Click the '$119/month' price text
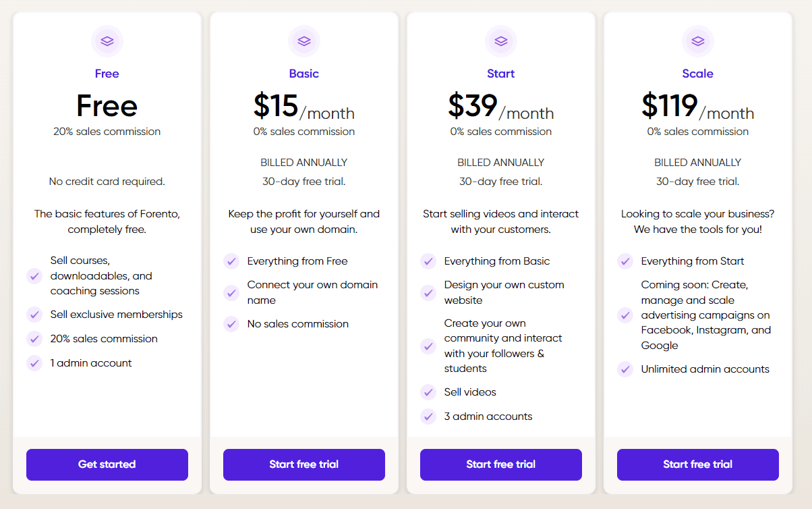This screenshot has height=509, width=812. [697, 106]
